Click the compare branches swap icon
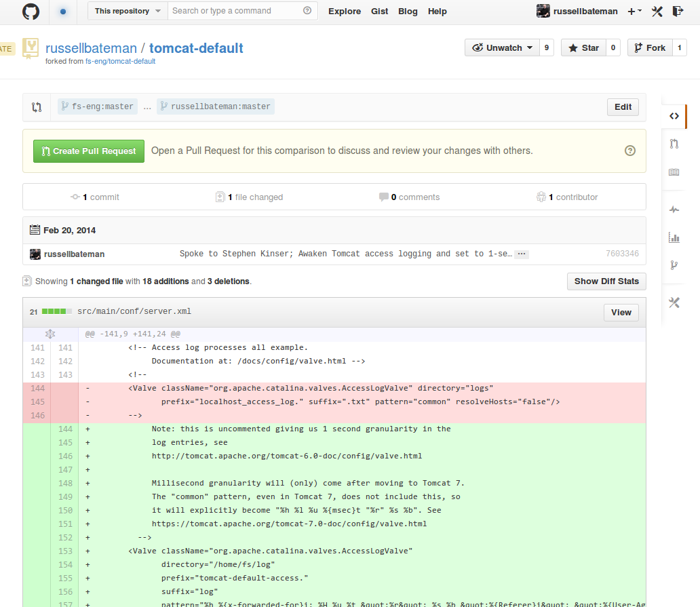This screenshot has width=700, height=607. [x=37, y=107]
